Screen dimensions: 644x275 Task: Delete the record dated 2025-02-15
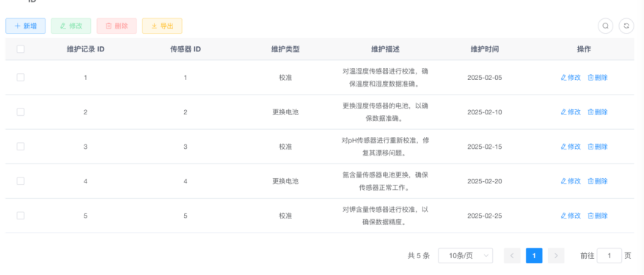click(598, 147)
